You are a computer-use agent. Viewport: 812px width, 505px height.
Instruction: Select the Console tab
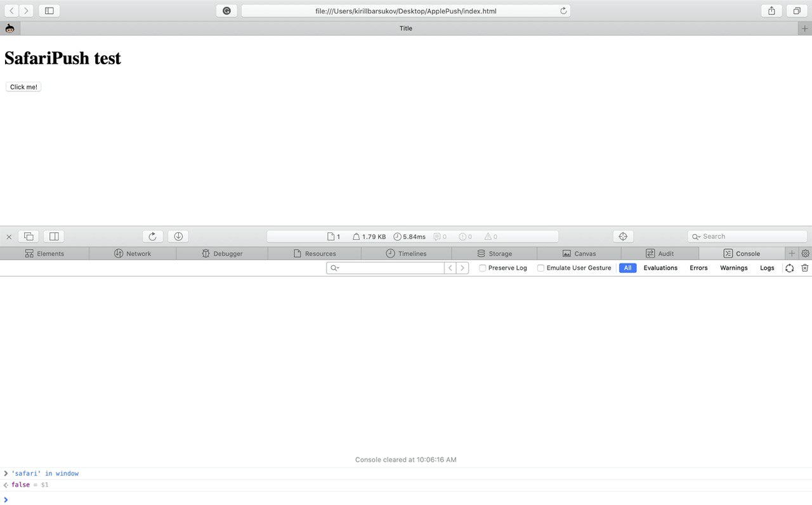742,253
